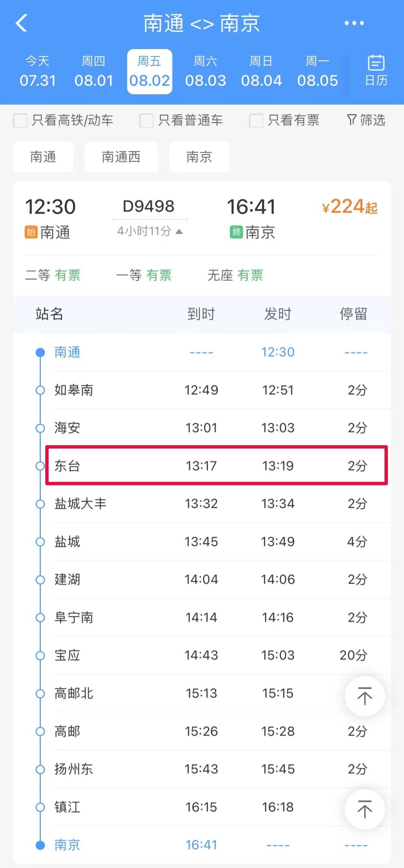Tap the ¥224 starting price

349,207
